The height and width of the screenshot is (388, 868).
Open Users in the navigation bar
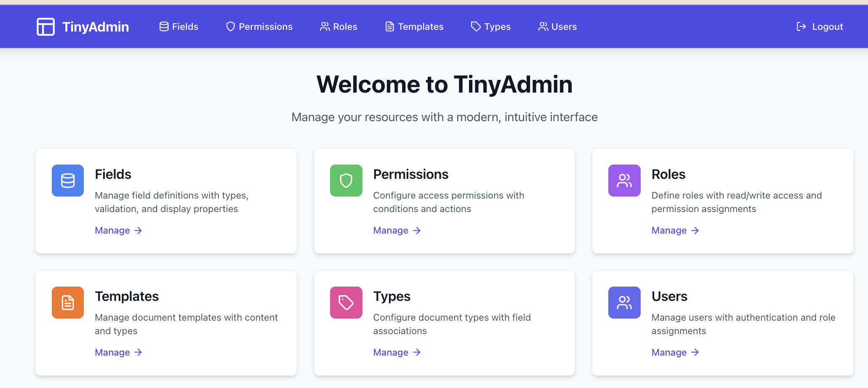557,27
